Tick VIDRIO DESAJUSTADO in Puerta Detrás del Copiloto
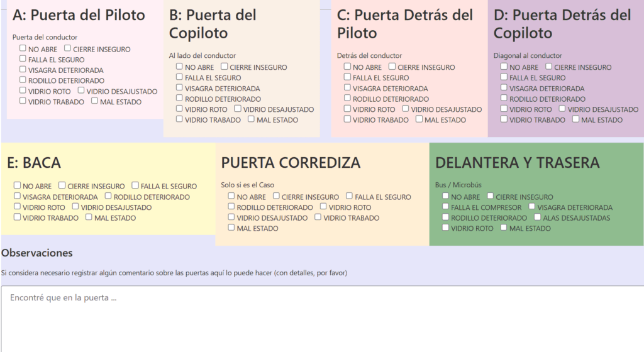This screenshot has width=644, height=352. (x=562, y=109)
